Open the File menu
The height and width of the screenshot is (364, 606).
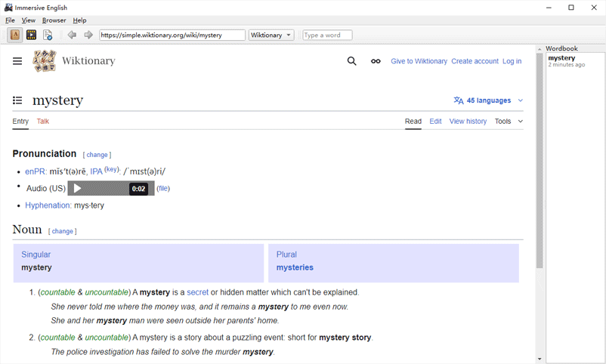click(10, 20)
